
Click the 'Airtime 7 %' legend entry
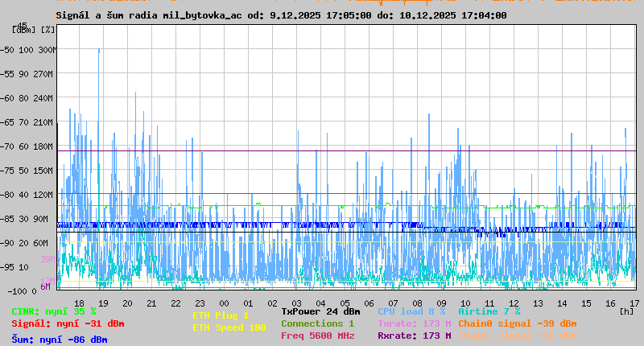click(x=489, y=311)
